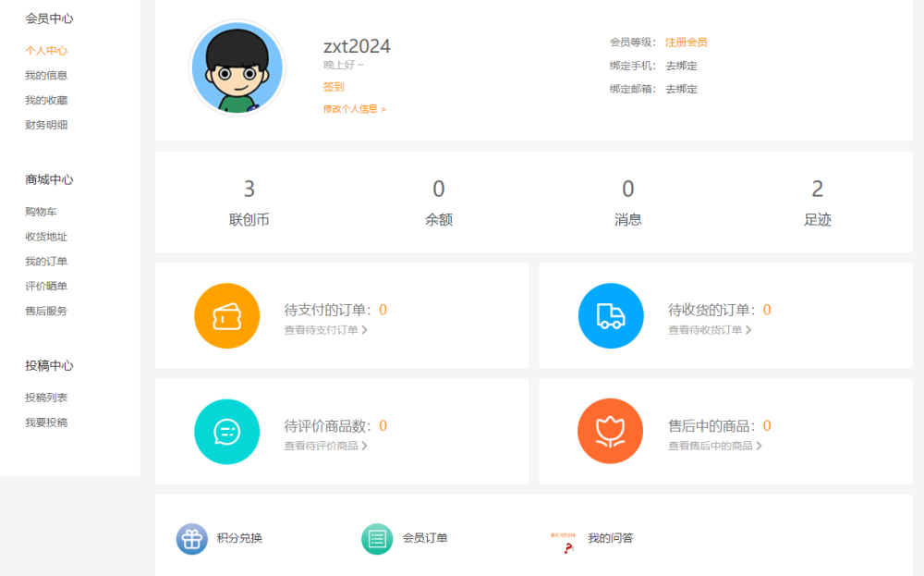Click 去绑定 next to 绑定邮箱
924x576 pixels.
click(x=681, y=89)
